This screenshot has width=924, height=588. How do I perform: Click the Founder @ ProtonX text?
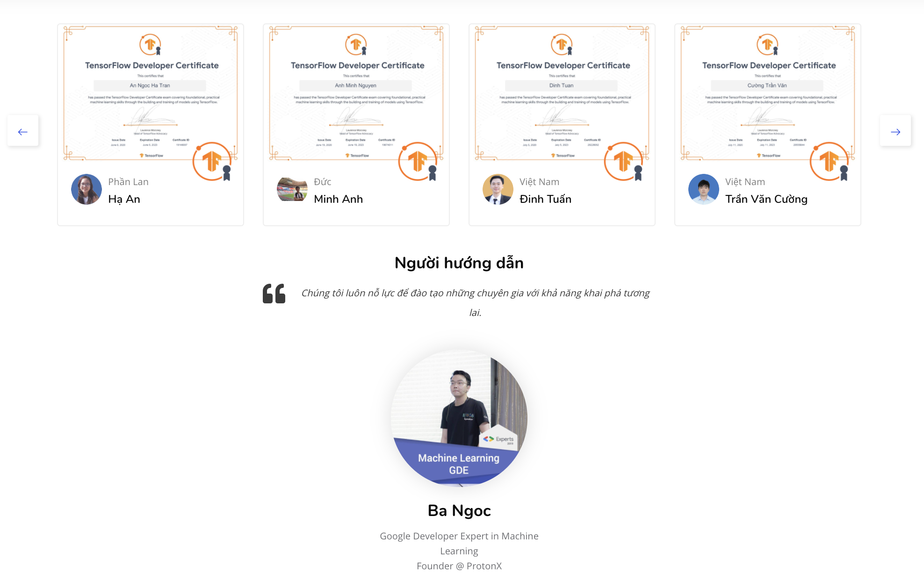459,566
